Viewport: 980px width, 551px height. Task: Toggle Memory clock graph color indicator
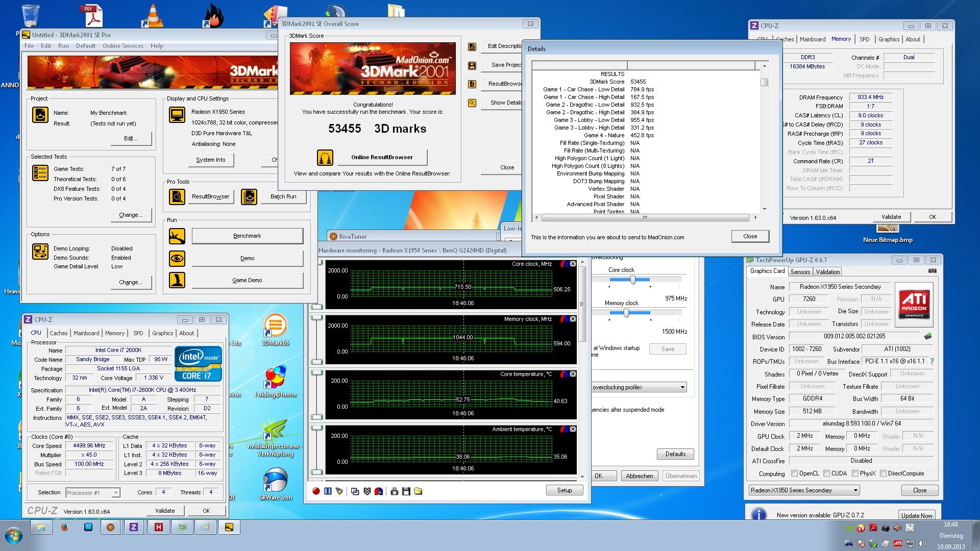point(564,319)
